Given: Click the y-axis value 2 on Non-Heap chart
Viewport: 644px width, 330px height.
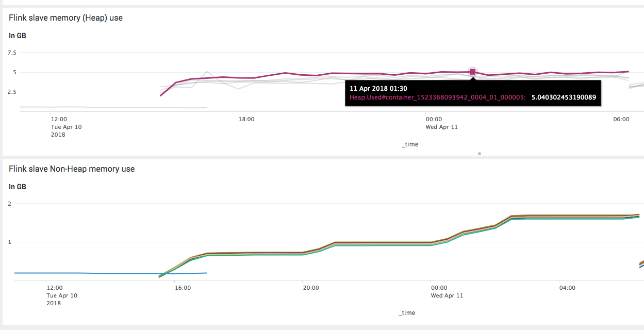Looking at the screenshot, I should [9, 203].
